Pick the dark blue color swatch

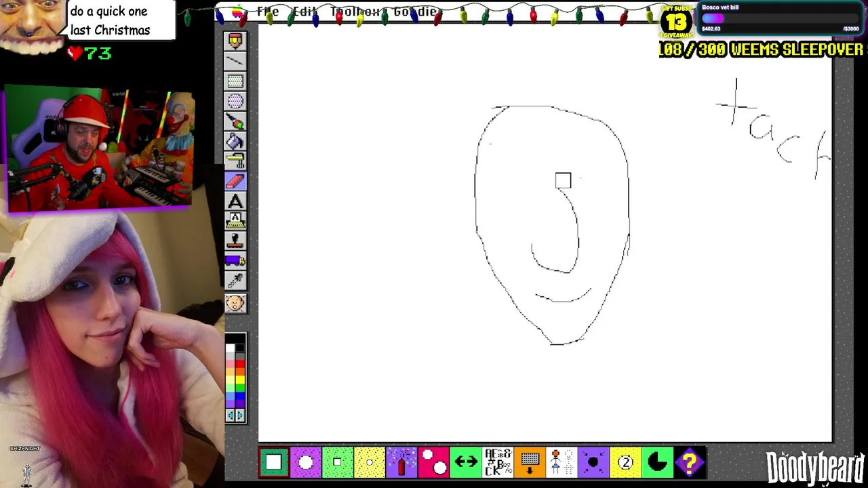click(240, 396)
